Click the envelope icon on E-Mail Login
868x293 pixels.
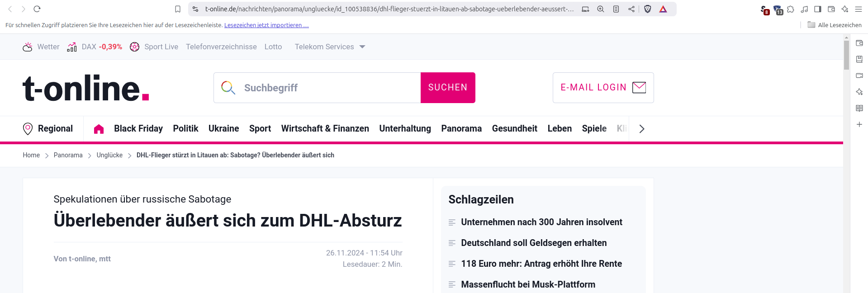(639, 87)
